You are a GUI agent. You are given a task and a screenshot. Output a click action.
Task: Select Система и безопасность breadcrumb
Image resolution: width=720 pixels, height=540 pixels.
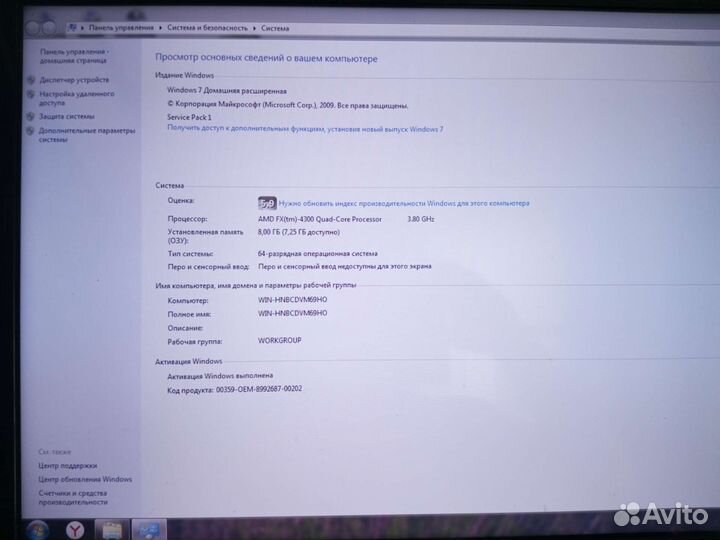coord(207,28)
